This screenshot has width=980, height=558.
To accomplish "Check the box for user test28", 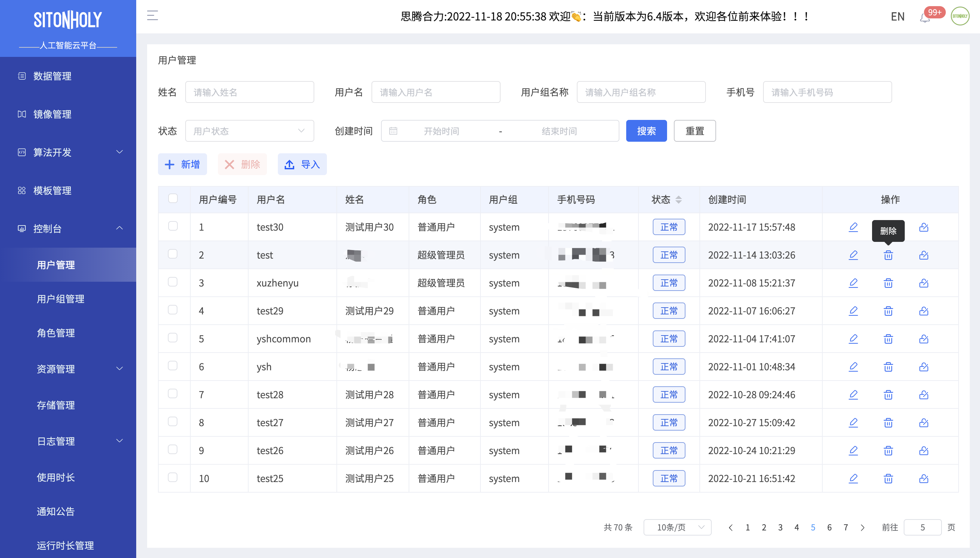I will 173,393.
